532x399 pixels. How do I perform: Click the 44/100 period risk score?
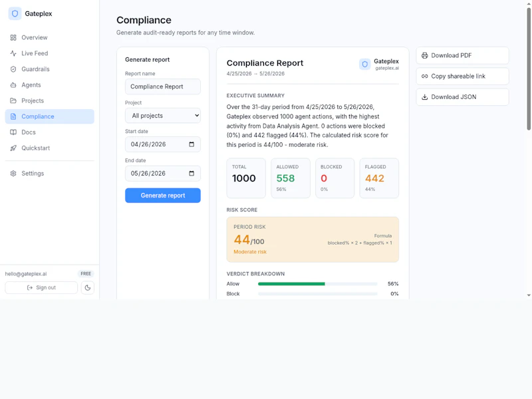[x=249, y=240]
